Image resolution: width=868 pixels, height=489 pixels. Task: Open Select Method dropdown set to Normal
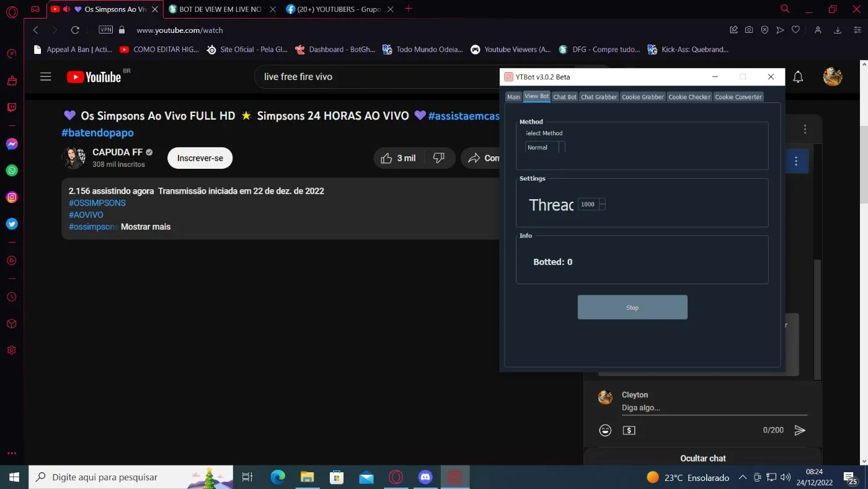pos(545,147)
